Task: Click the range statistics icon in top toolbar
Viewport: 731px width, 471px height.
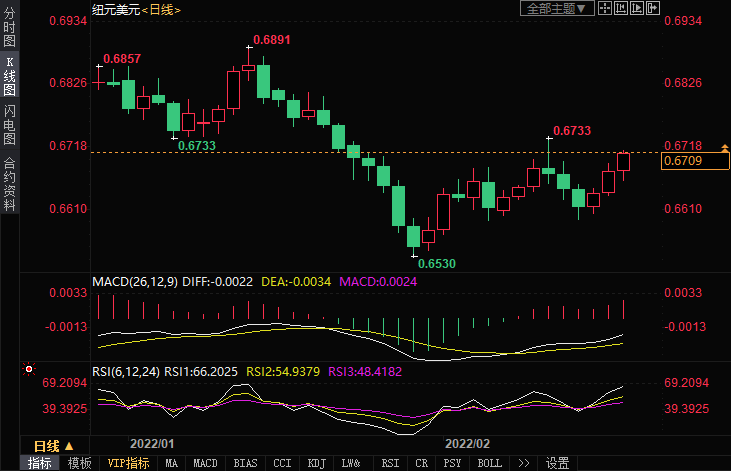Action: point(621,8)
